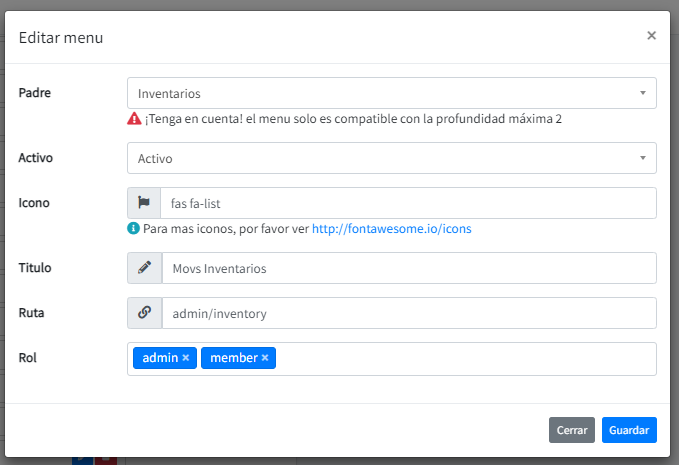Click the link chain icon beside Ruta
This screenshot has height=465, width=679.
coord(144,313)
